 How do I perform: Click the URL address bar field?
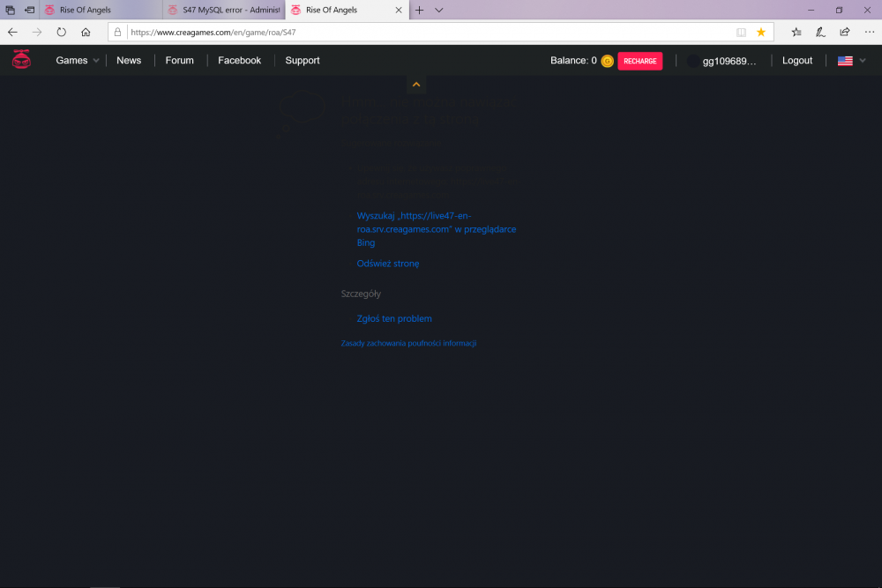pyautogui.click(x=423, y=32)
